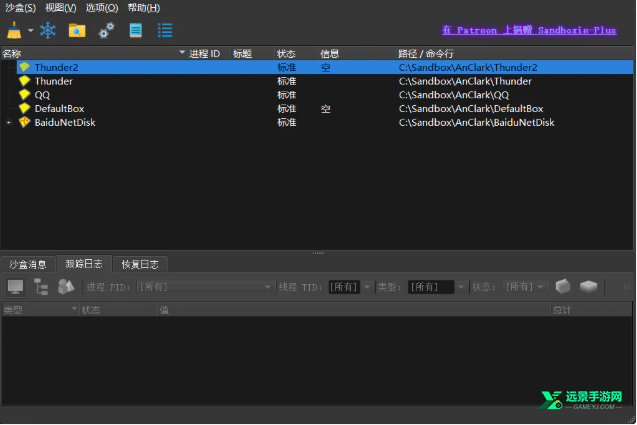Screen dimensions: 637x425
Task: Click the Thunder2 sandbox box icon
Action: pyautogui.click(x=24, y=67)
